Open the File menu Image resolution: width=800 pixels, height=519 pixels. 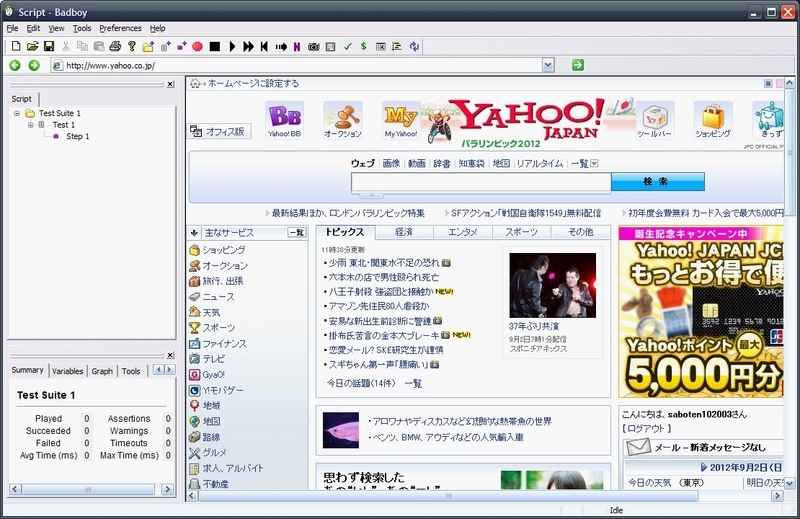click(12, 28)
